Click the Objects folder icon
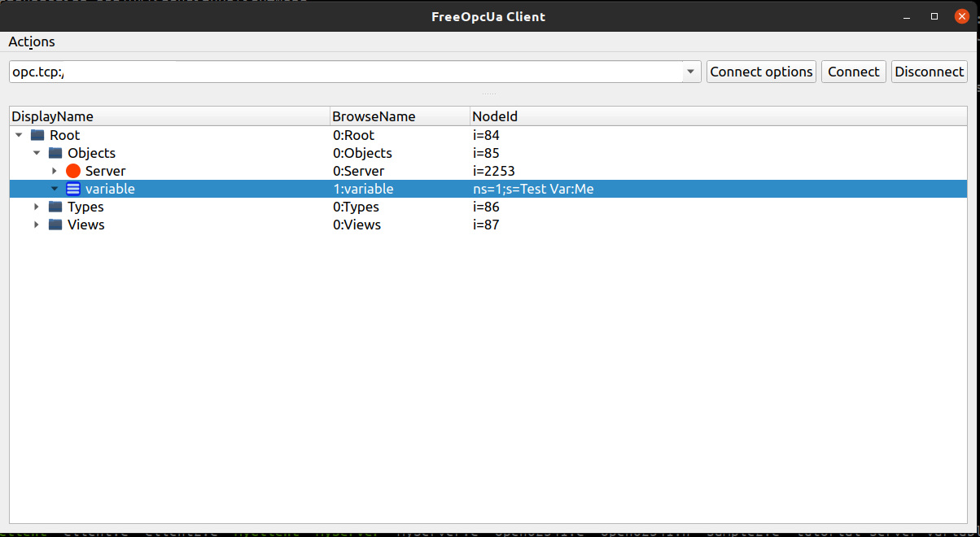980x537 pixels. click(x=55, y=153)
